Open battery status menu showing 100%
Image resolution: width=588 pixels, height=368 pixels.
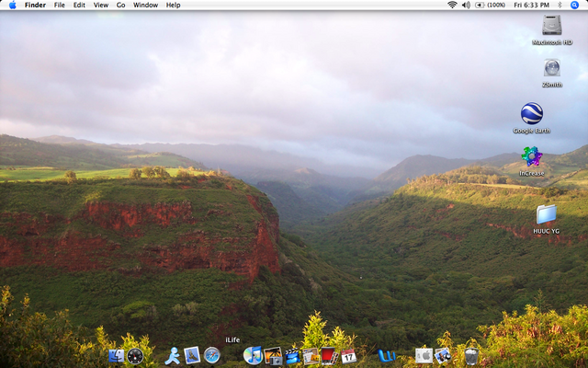[490, 5]
